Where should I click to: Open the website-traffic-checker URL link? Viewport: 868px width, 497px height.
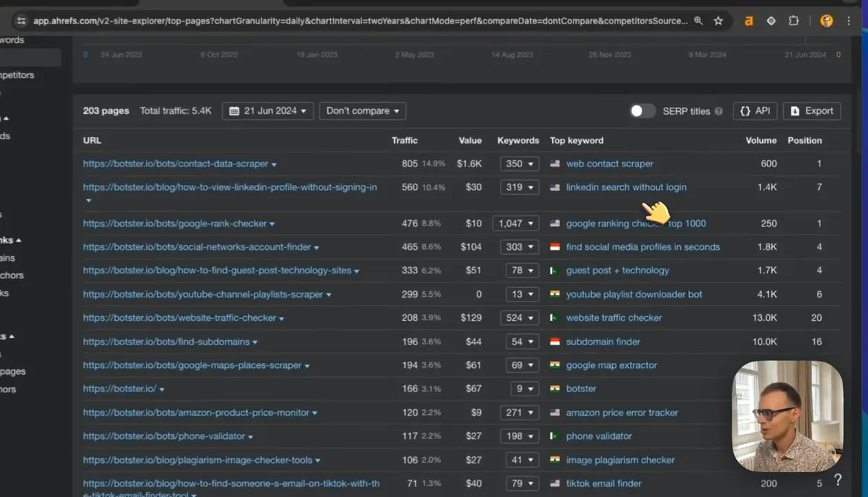(179, 318)
